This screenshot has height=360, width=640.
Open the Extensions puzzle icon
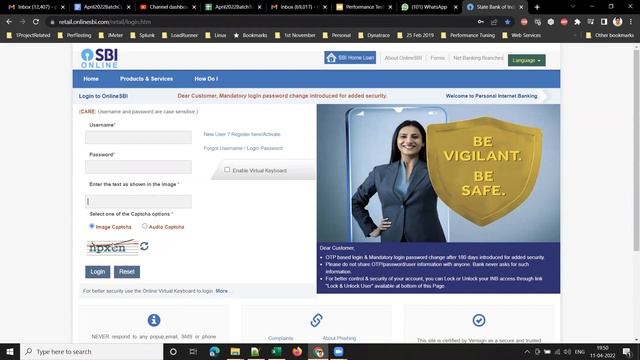pyautogui.click(x=577, y=22)
